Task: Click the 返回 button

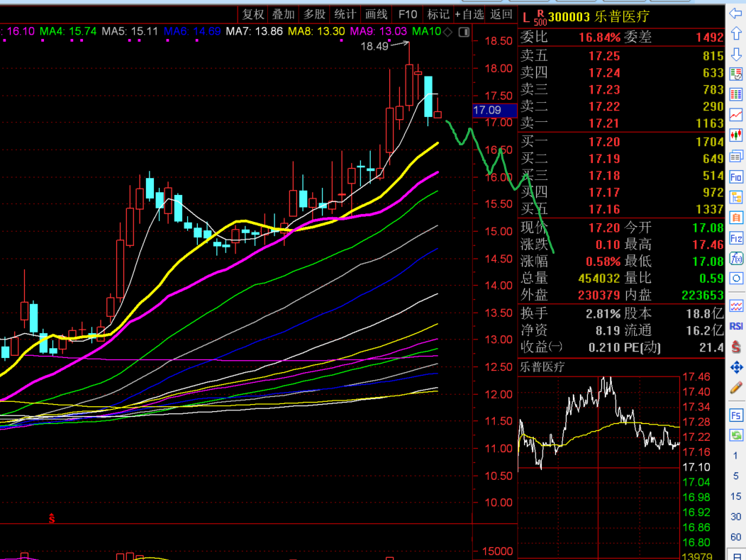Action: [501, 14]
